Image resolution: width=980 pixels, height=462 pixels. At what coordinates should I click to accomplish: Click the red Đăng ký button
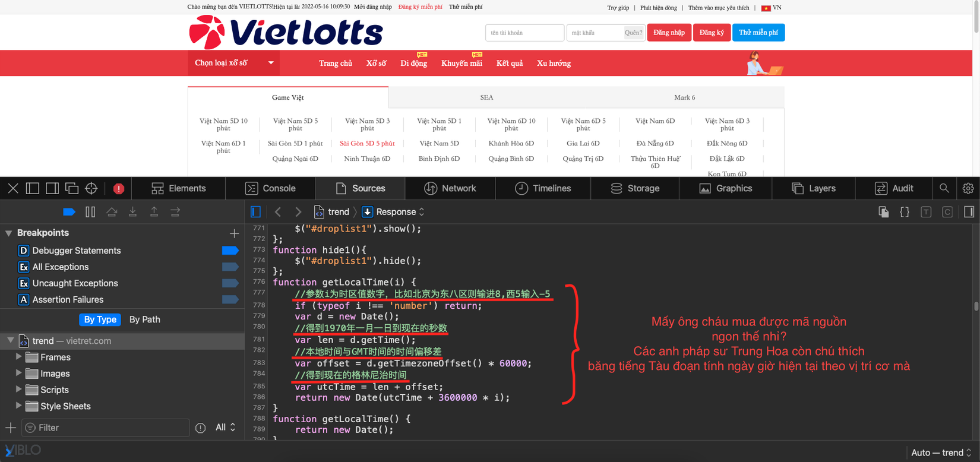point(712,33)
